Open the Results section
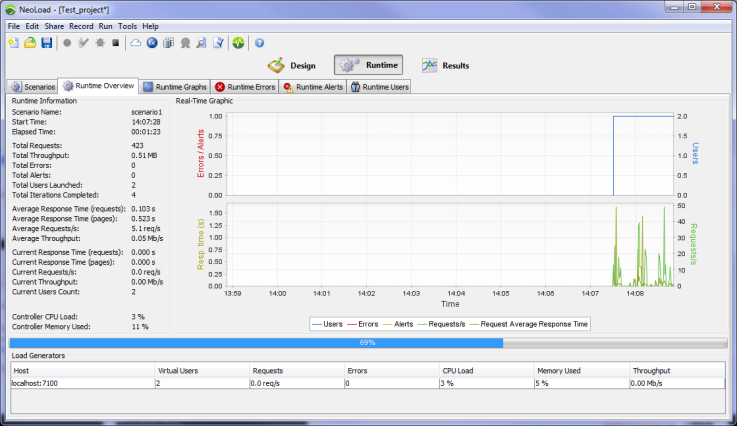Viewport: 737px width, 426px height. (445, 66)
